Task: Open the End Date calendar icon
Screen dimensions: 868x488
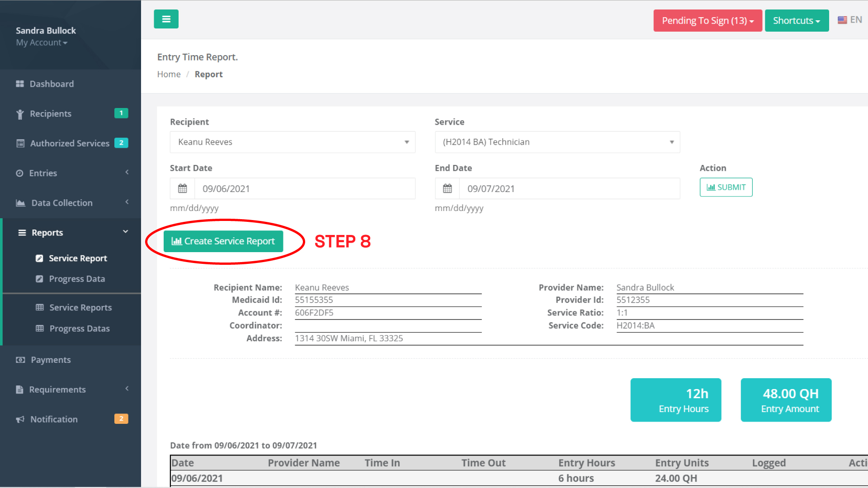Action: 447,188
